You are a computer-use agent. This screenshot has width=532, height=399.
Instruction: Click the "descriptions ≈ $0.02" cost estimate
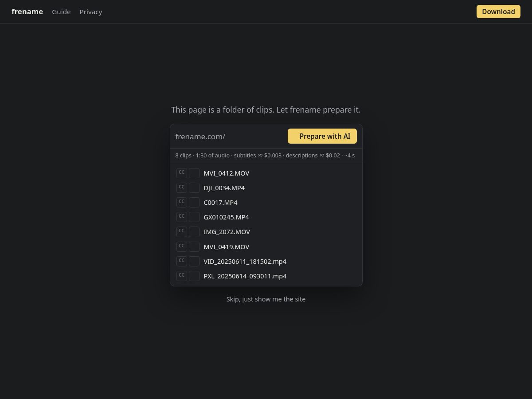(x=313, y=156)
